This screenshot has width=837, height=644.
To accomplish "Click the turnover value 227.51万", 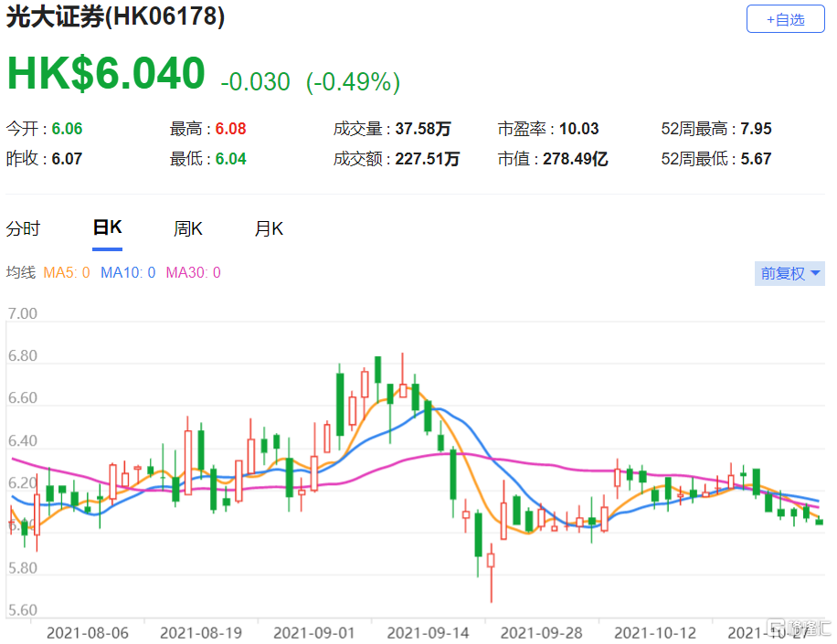I will 428,158.
